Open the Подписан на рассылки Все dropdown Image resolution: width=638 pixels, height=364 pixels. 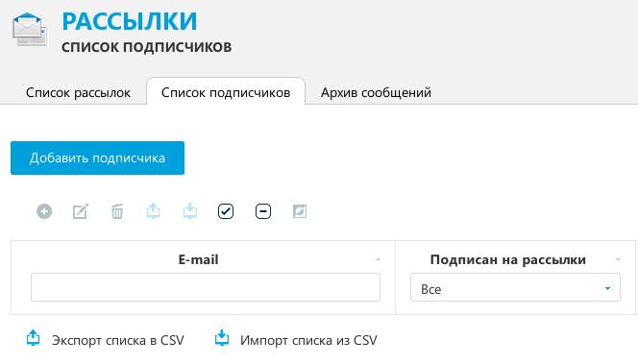click(515, 287)
